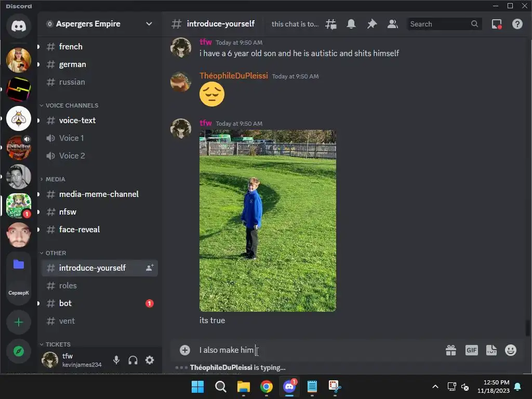The image size is (532, 399).
Task: Click the ThéophileDuPleissi username in chat
Action: coord(233,76)
